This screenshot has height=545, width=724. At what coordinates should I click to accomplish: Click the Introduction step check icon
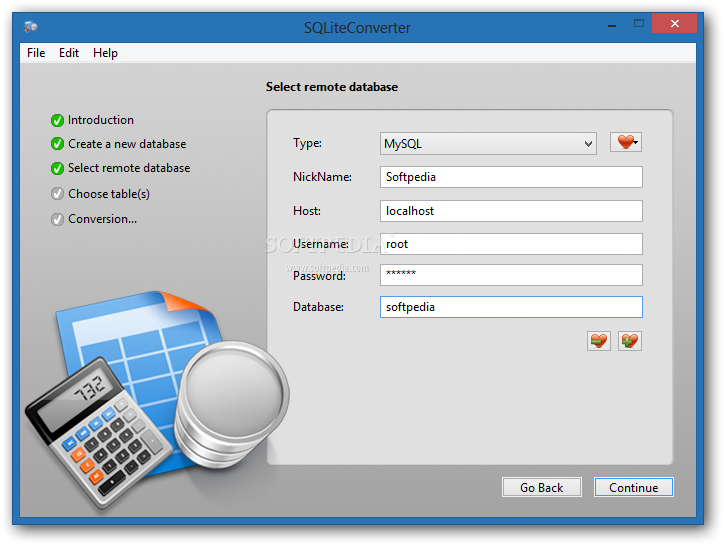click(x=57, y=121)
